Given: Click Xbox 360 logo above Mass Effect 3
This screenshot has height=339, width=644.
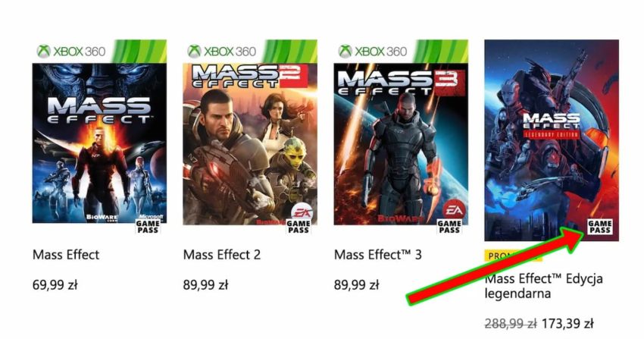Looking at the screenshot, I should point(372,52).
